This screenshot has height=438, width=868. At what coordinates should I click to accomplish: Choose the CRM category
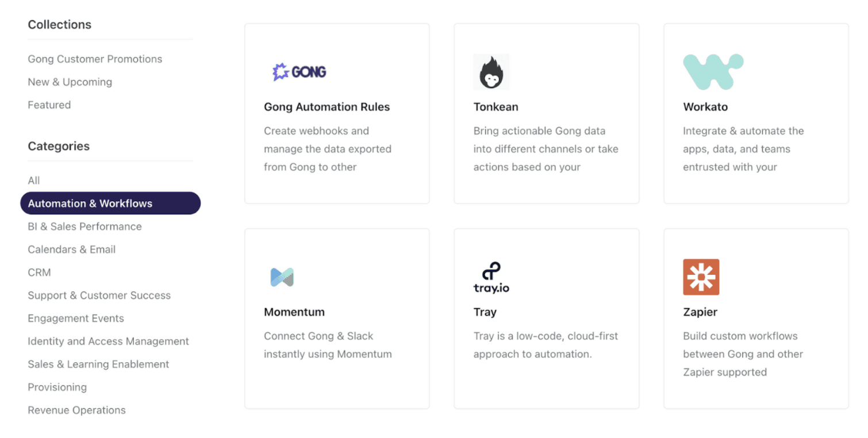point(39,272)
